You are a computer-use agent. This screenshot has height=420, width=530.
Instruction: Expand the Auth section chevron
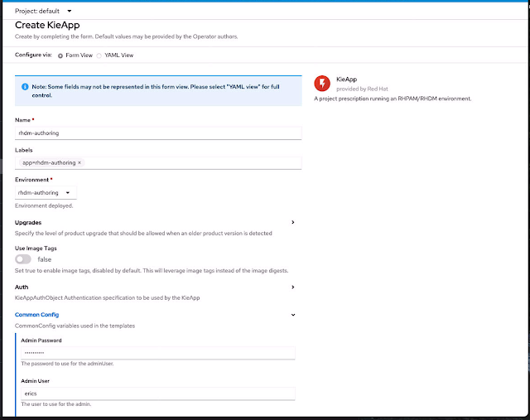pyautogui.click(x=293, y=287)
